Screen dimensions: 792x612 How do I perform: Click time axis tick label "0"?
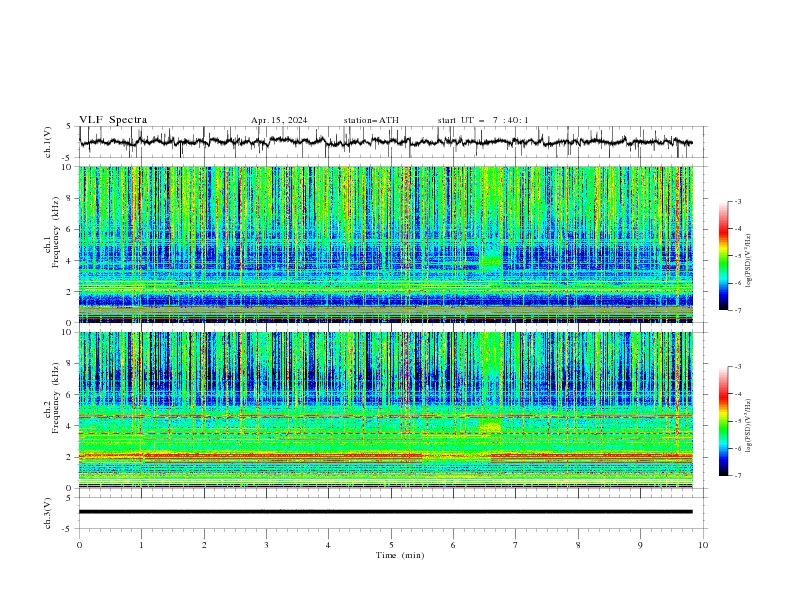(79, 545)
